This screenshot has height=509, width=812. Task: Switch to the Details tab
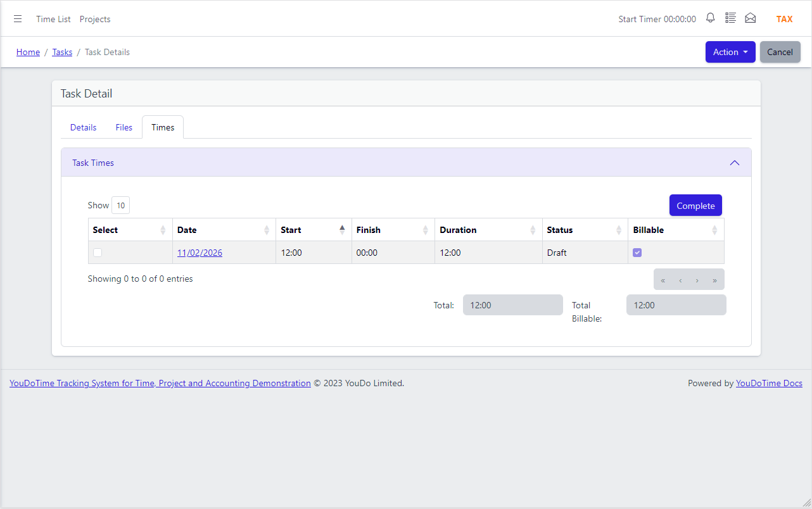pyautogui.click(x=84, y=127)
